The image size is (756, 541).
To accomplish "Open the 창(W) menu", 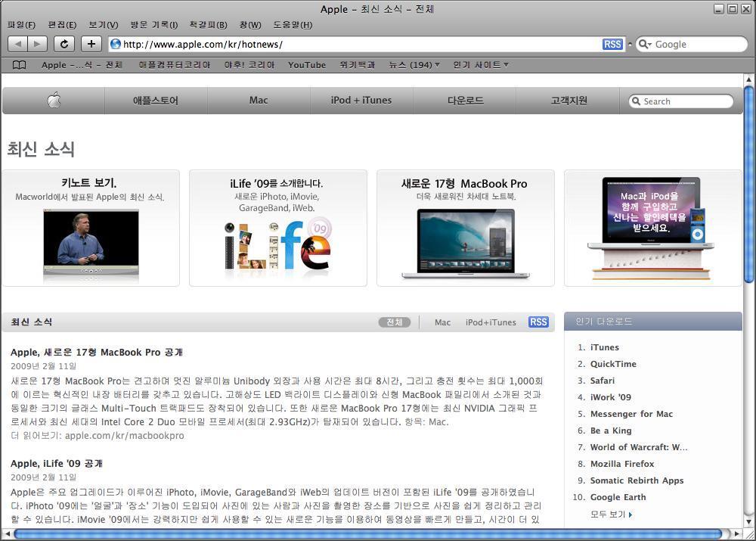I will click(250, 25).
